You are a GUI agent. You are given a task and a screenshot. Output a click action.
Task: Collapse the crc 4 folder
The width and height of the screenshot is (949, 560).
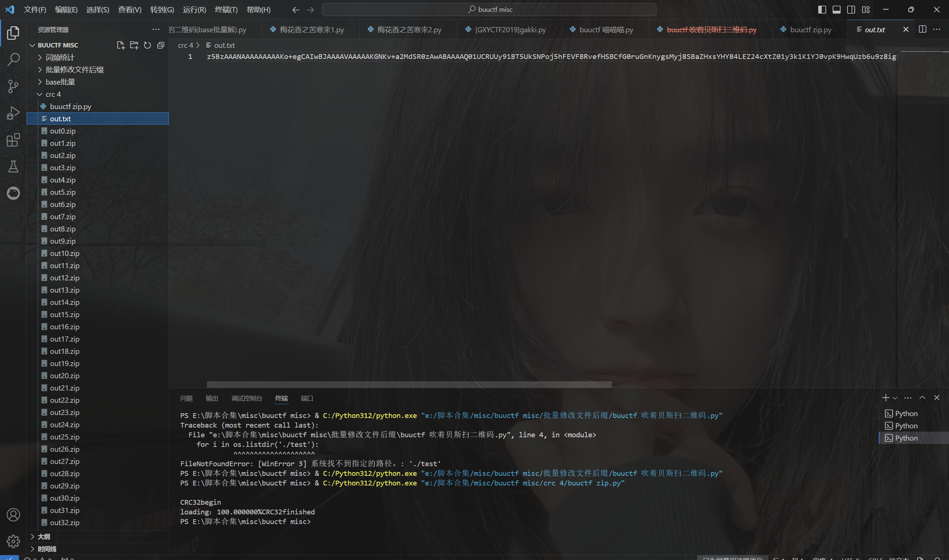click(x=98, y=94)
